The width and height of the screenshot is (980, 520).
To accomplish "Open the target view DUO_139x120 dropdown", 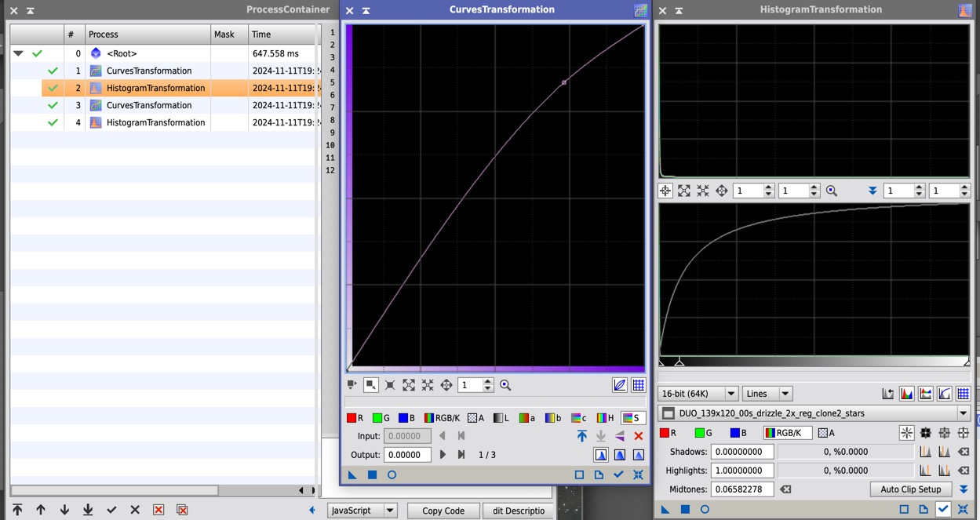I will tap(814, 413).
